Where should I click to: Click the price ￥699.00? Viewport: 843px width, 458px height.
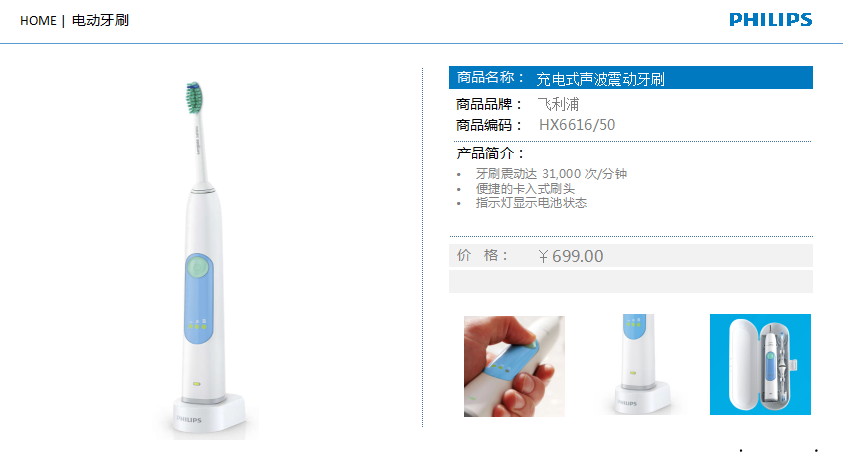tap(570, 256)
